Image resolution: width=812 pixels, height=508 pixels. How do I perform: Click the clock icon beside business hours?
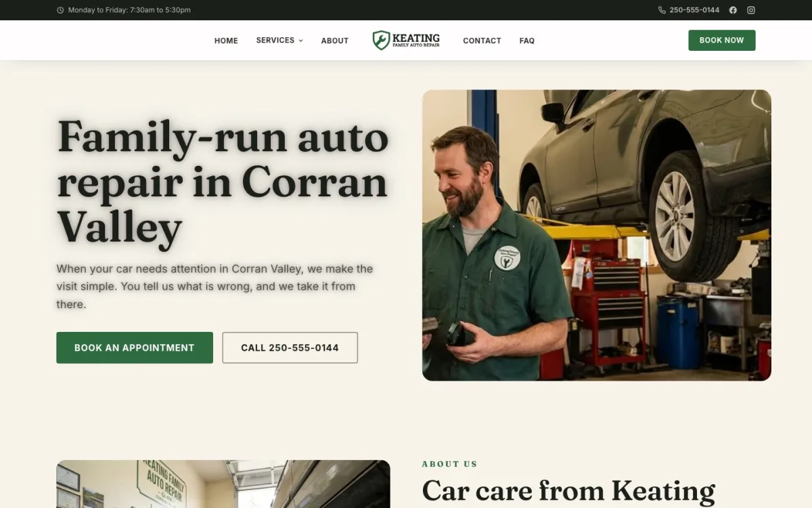(x=60, y=10)
